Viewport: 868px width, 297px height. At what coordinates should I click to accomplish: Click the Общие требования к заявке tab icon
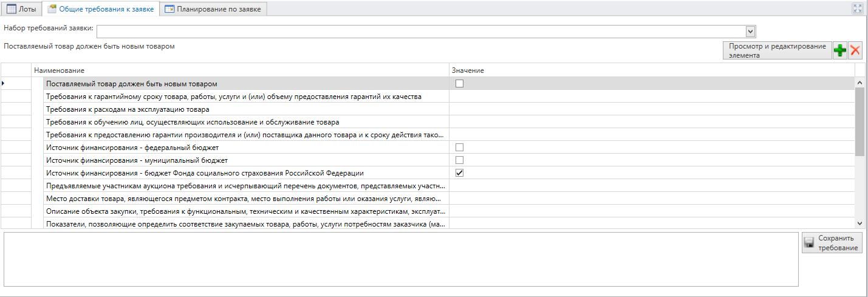tap(52, 9)
